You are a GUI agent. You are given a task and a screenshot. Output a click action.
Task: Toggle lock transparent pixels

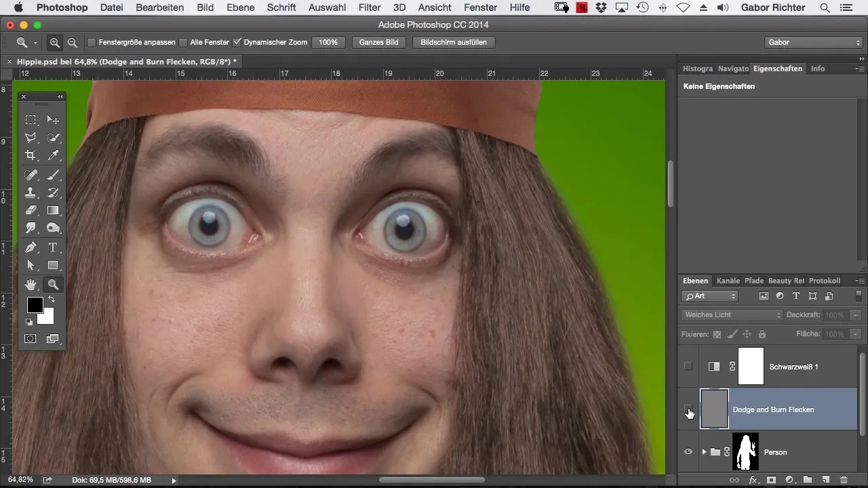click(717, 334)
